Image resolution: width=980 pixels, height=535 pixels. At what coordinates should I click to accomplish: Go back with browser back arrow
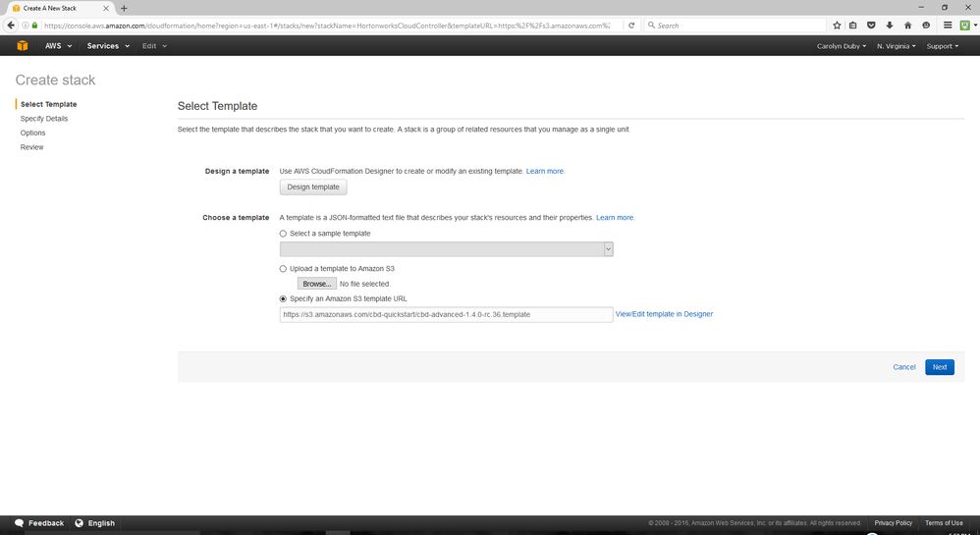pyautogui.click(x=11, y=26)
